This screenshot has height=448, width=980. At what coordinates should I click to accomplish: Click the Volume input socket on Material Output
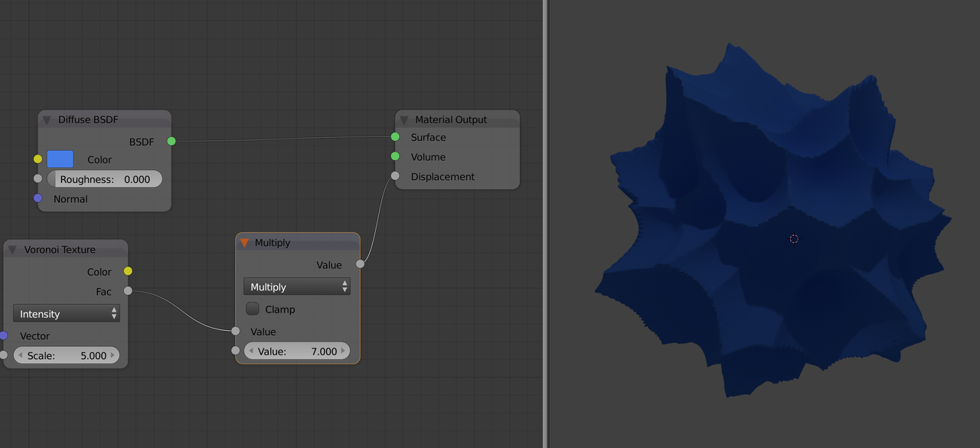tap(395, 156)
